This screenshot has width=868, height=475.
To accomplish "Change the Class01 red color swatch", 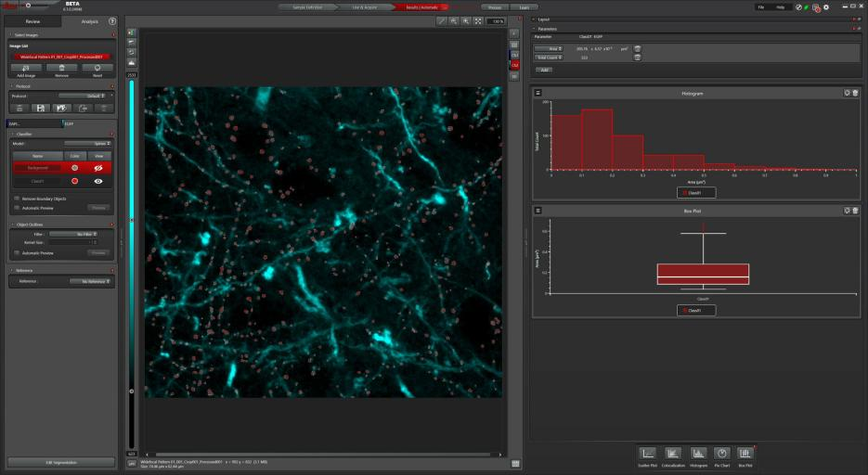I will tap(75, 181).
